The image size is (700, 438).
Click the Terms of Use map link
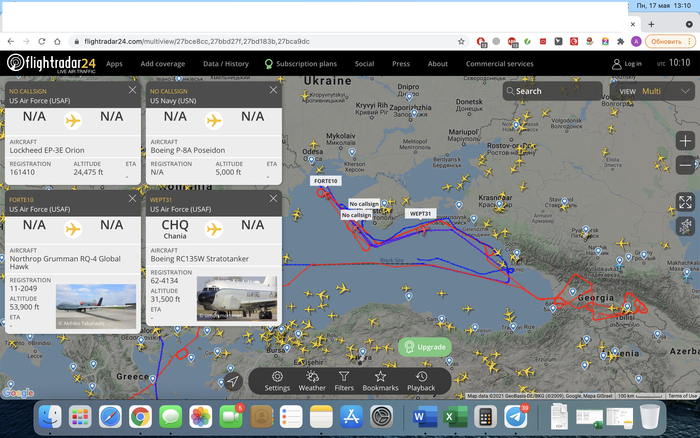click(682, 396)
